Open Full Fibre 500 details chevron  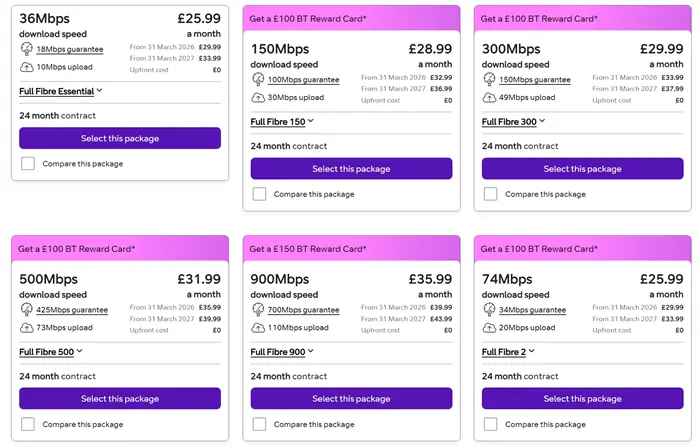click(79, 351)
